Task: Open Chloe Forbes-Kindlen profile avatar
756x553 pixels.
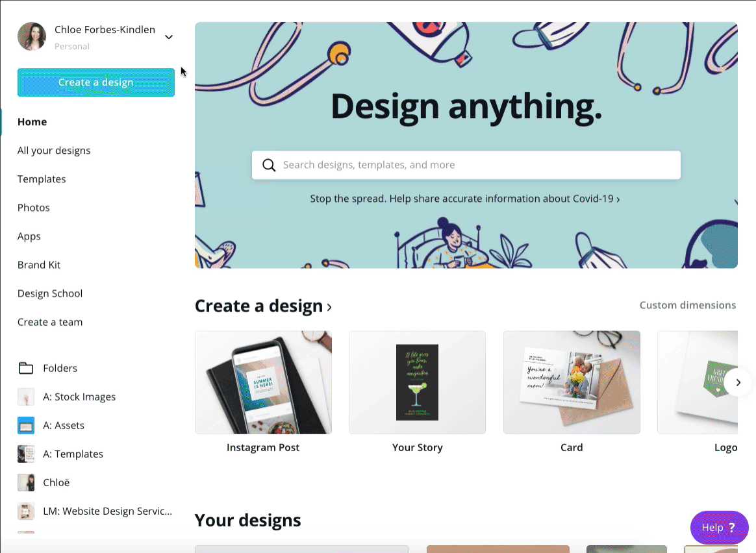Action: (x=32, y=36)
